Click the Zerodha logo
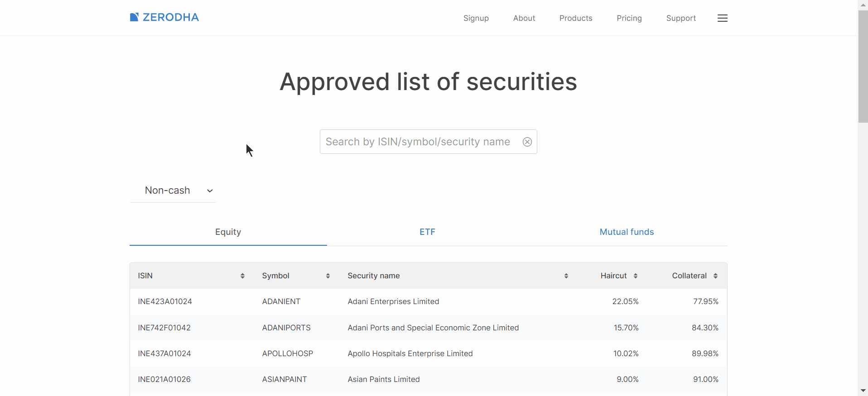868x396 pixels. [x=164, y=17]
